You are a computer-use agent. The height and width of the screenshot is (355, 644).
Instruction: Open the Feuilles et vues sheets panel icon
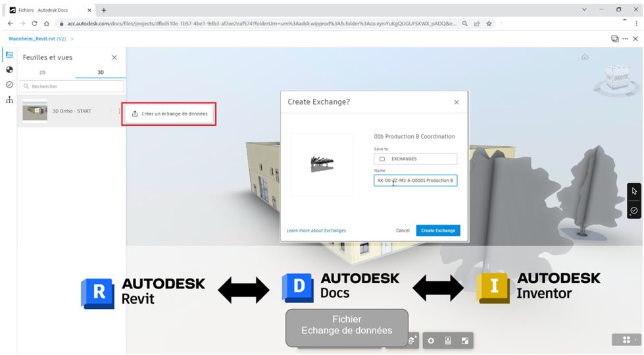9,55
